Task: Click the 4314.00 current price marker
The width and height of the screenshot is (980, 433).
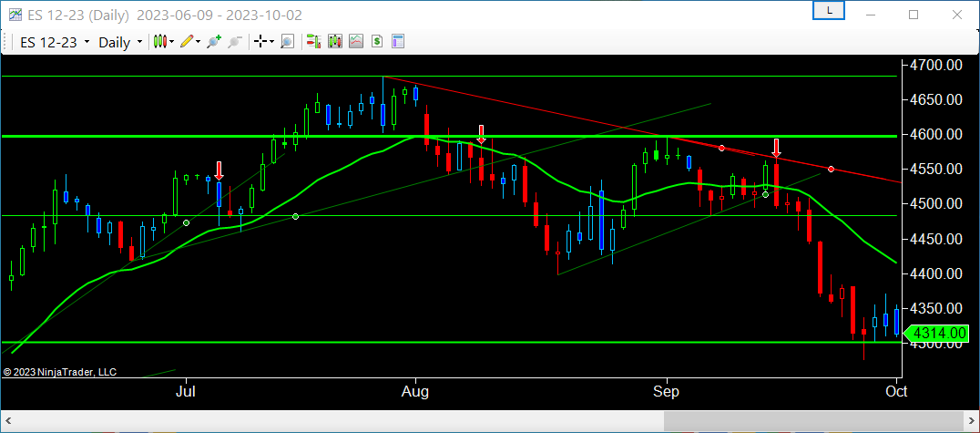Action: 938,333
